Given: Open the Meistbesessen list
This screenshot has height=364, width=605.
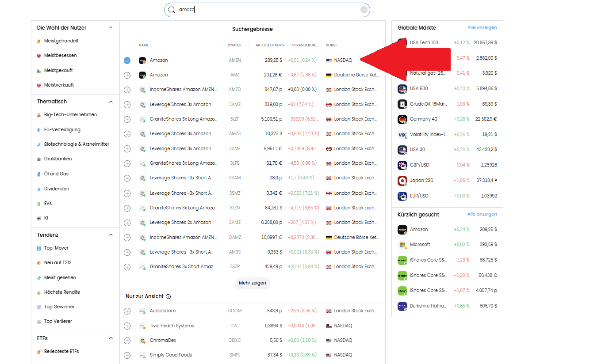Looking at the screenshot, I should 60,56.
